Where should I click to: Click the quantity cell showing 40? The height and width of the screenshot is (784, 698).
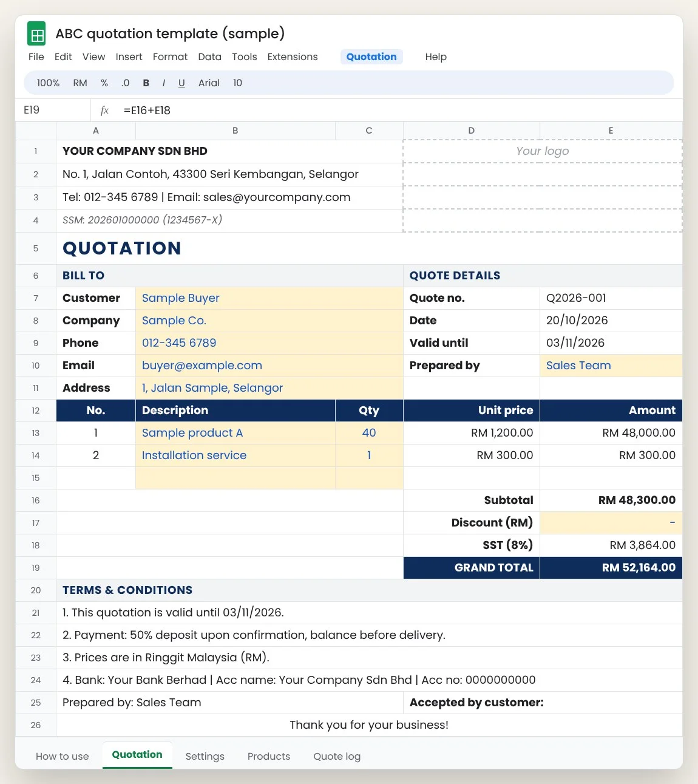coord(369,433)
